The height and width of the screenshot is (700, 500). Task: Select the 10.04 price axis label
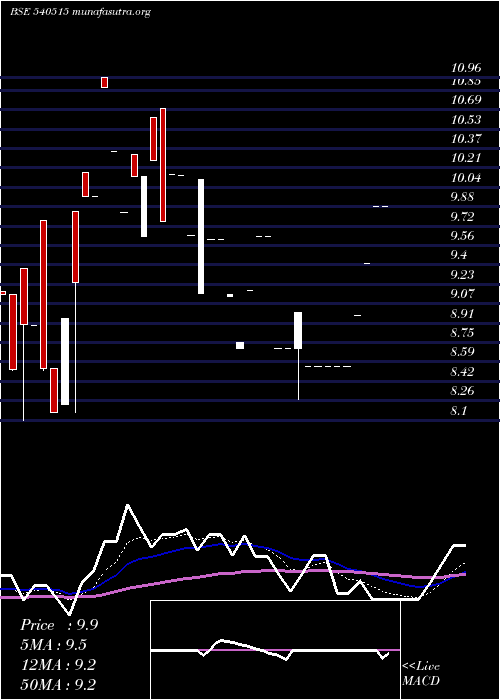coord(466,178)
